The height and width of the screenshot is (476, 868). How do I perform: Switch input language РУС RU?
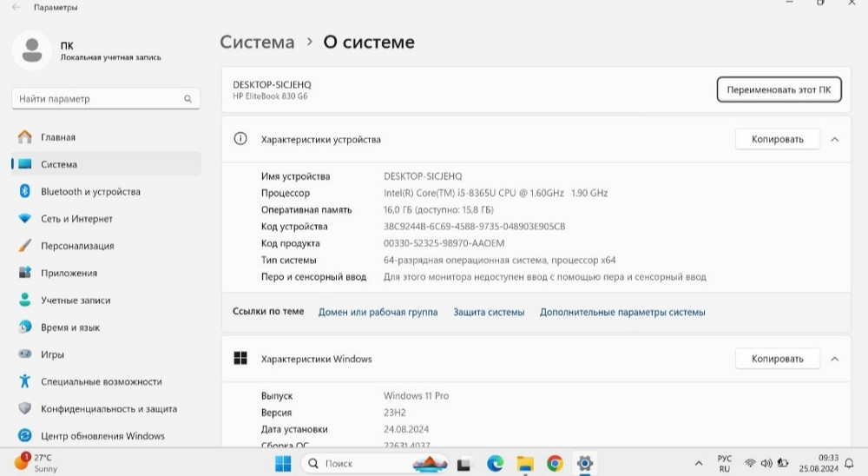pos(724,463)
